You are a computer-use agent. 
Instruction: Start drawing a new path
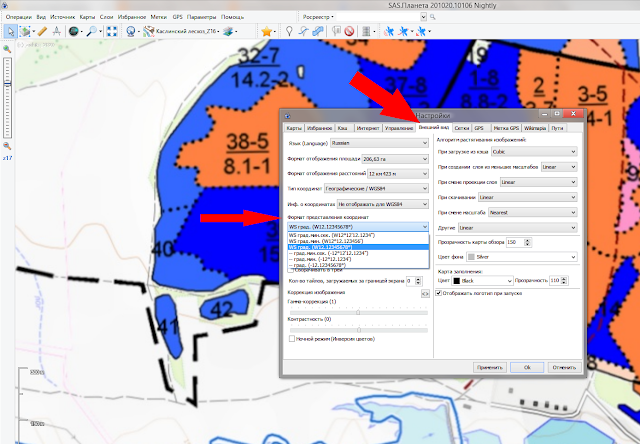coord(303,31)
